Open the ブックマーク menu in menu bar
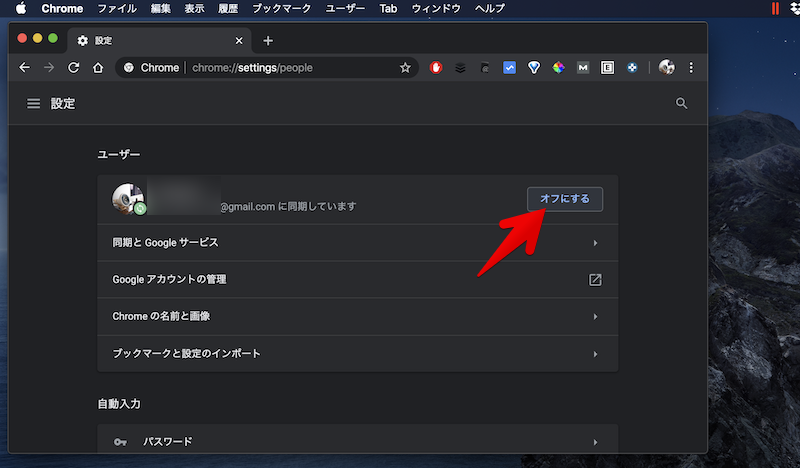 point(281,8)
